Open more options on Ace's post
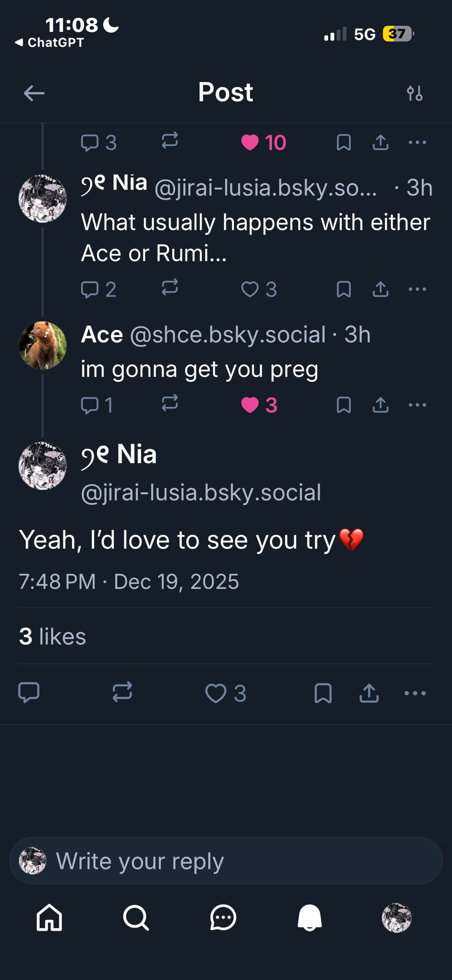Image resolution: width=452 pixels, height=980 pixels. click(417, 405)
